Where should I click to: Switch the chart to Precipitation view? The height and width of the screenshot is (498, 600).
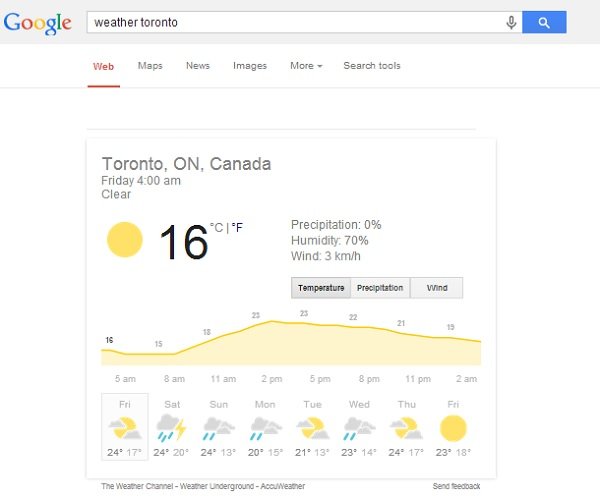click(x=380, y=288)
